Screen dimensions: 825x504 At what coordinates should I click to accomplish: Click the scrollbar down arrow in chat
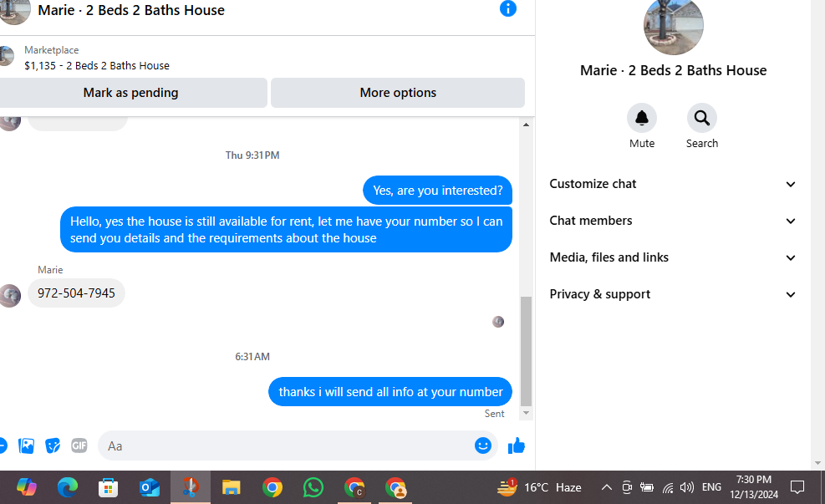526,413
